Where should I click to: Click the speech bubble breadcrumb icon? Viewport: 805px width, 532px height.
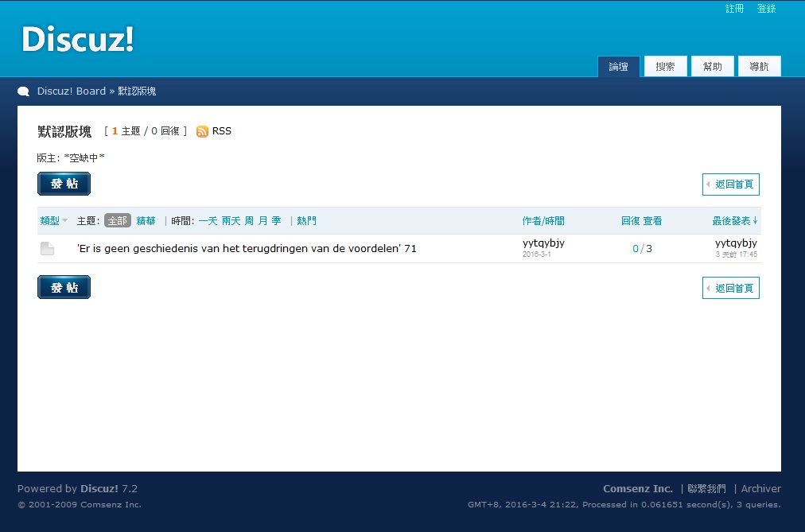24,91
